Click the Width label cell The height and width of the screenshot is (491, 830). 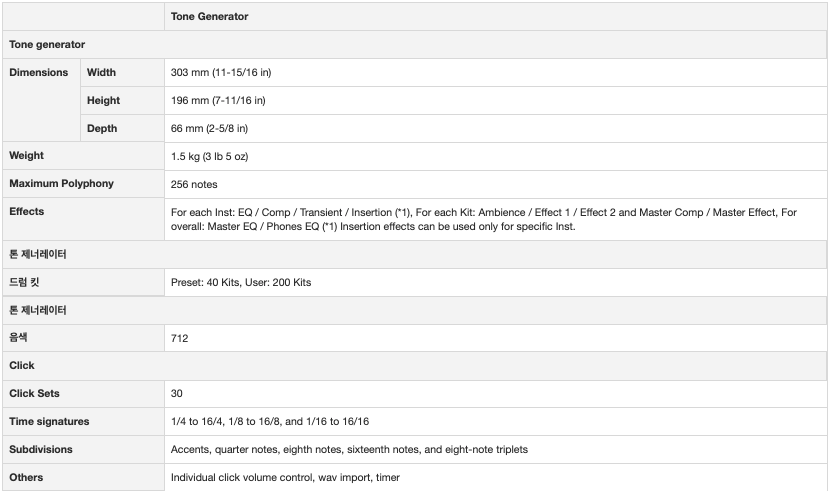coord(102,73)
